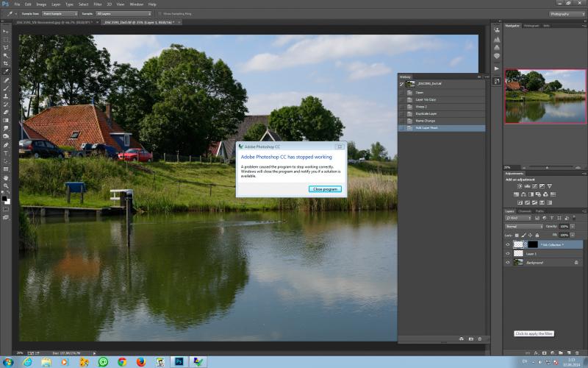Select the Hand tool
The height and width of the screenshot is (368, 588).
tap(6, 177)
